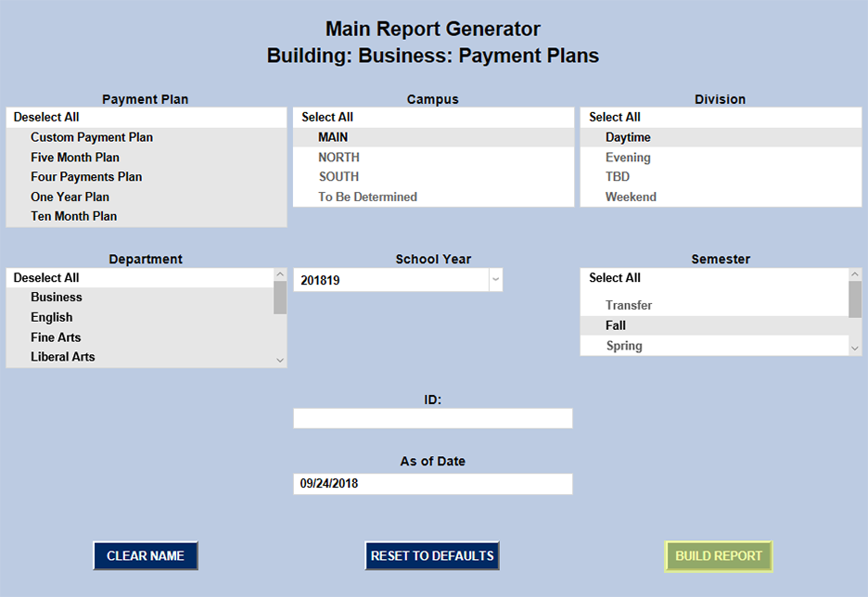Toggle the One Year Plan option

coord(70,197)
